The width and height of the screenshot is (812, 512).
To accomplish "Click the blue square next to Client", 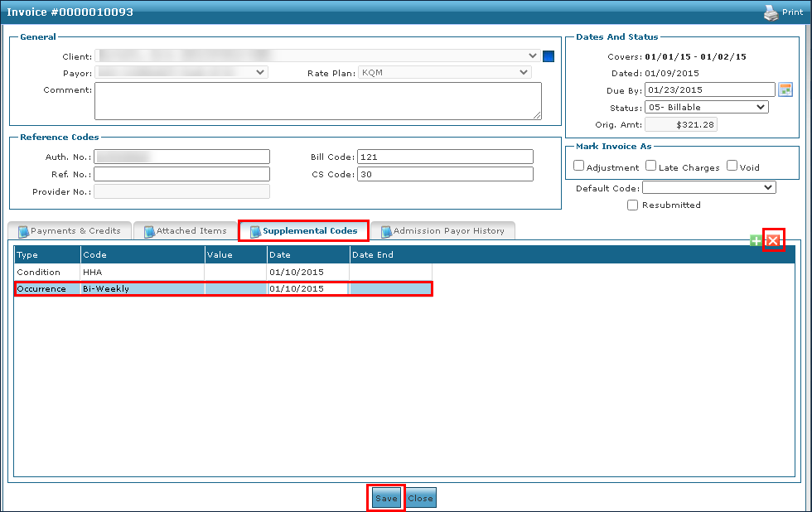I will (x=548, y=56).
